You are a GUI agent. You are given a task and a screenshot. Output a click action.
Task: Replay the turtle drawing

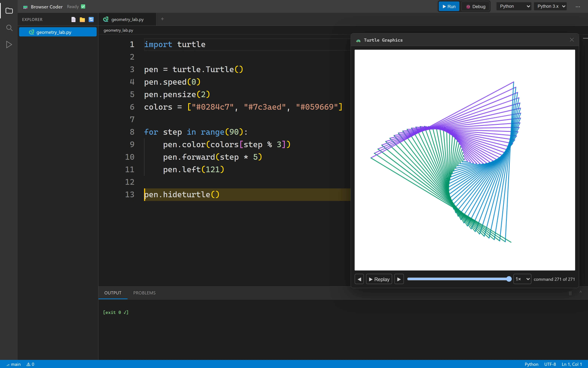[x=379, y=279]
